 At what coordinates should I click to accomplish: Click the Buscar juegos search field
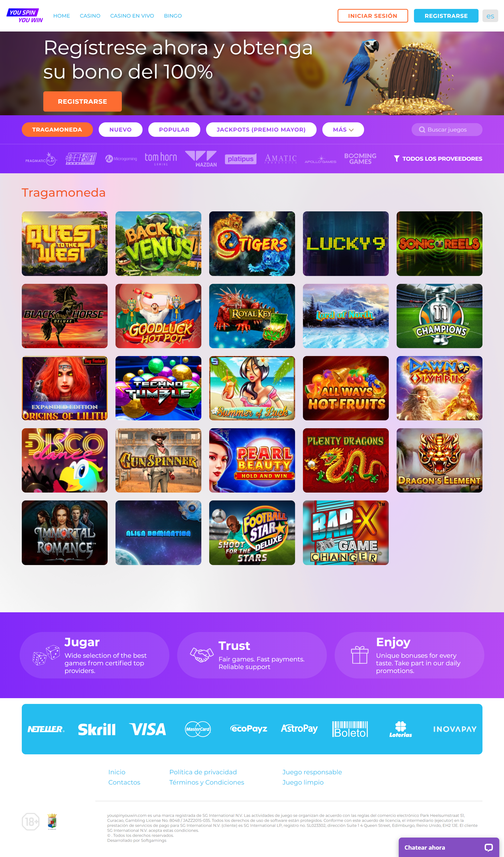pos(447,129)
